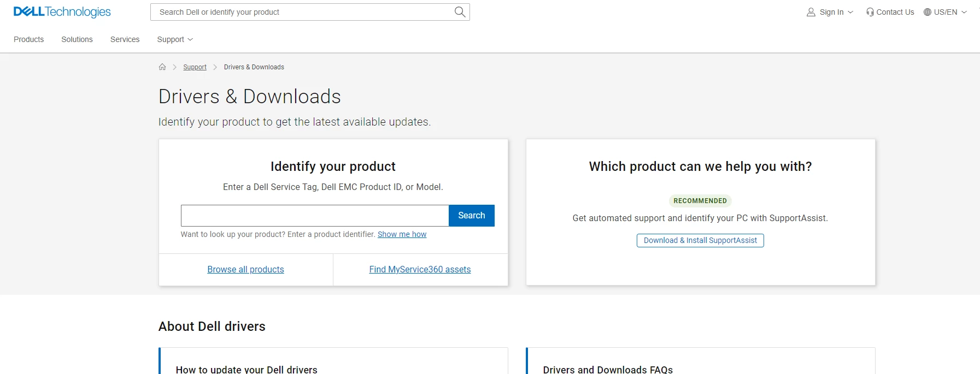
Task: Click the globe icon for US/EN region
Action: 928,12
